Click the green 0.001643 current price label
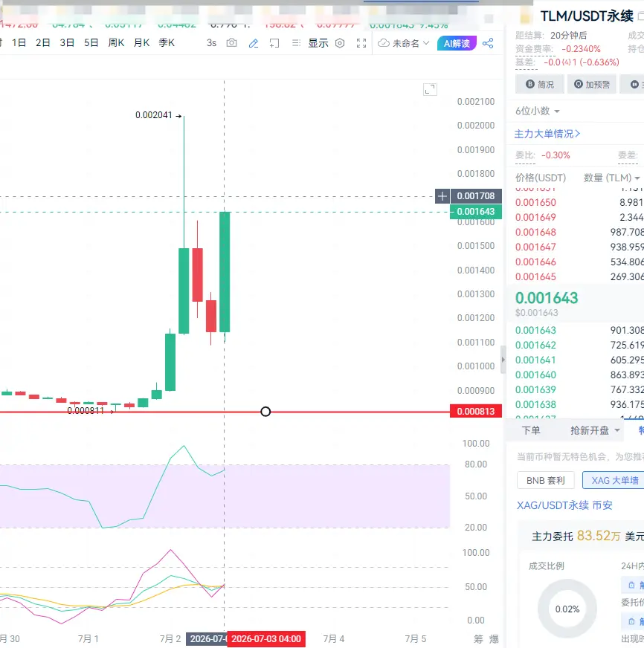The height and width of the screenshot is (648, 644). [x=476, y=212]
